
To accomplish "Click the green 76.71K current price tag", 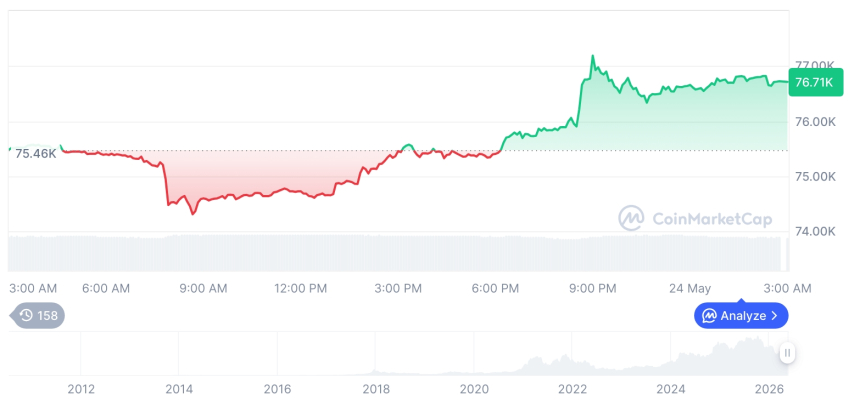I will (x=815, y=83).
